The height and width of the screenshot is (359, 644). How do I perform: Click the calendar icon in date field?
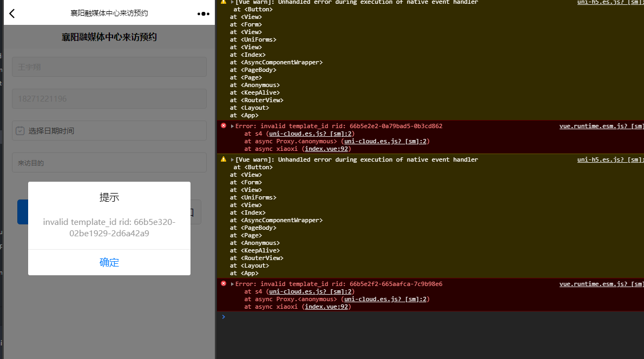(x=20, y=131)
